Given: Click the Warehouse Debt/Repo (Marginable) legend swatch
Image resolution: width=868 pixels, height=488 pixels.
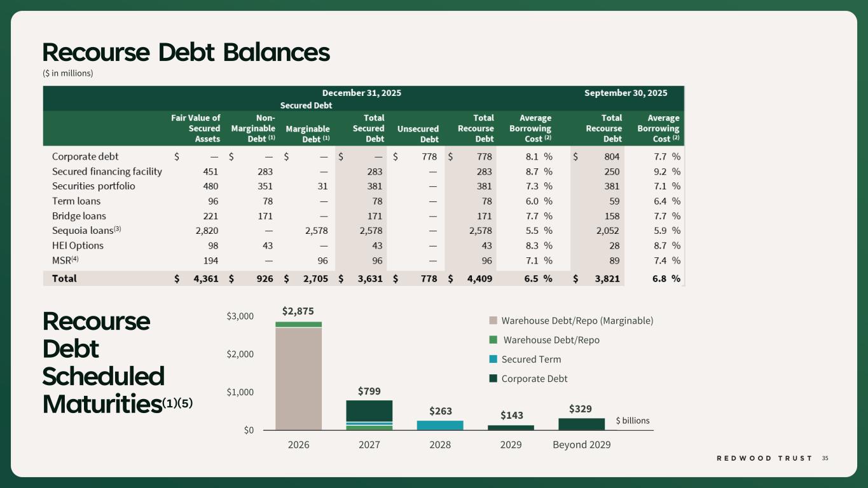Looking at the screenshot, I should point(493,321).
